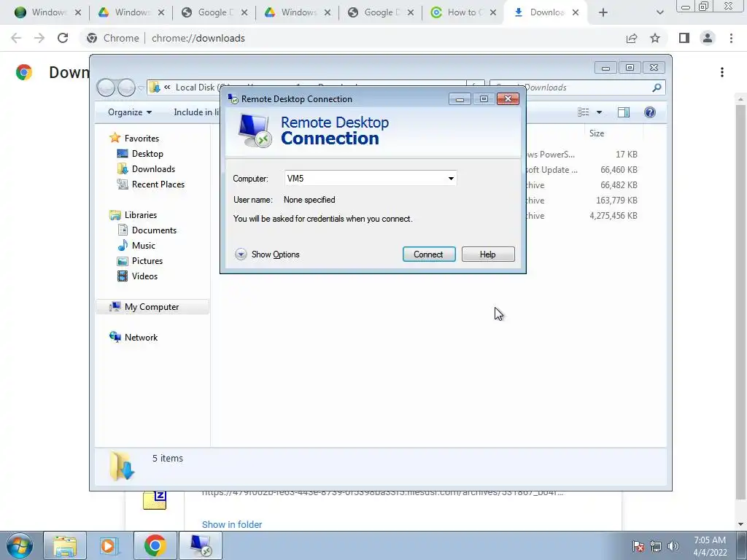Close the How to tab
747x560 pixels.
click(x=493, y=12)
